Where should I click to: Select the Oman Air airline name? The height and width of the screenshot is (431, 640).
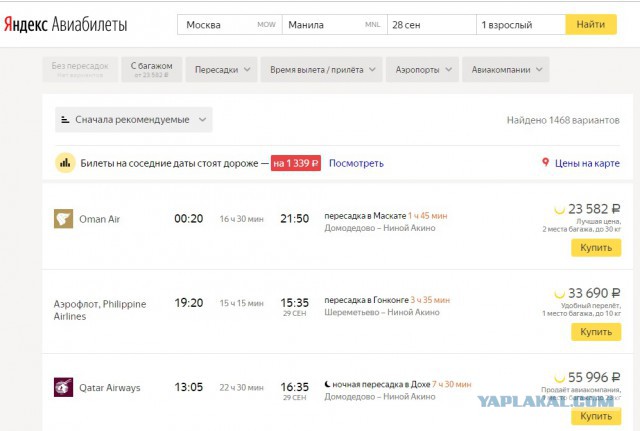point(100,219)
